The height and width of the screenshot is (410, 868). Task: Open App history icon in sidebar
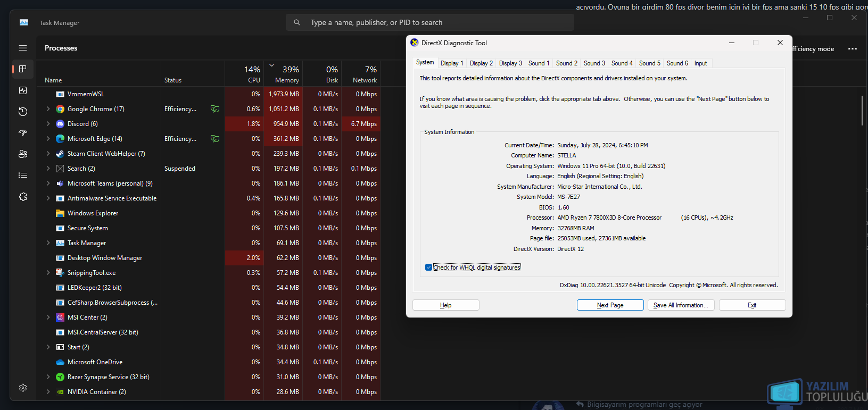tap(23, 112)
